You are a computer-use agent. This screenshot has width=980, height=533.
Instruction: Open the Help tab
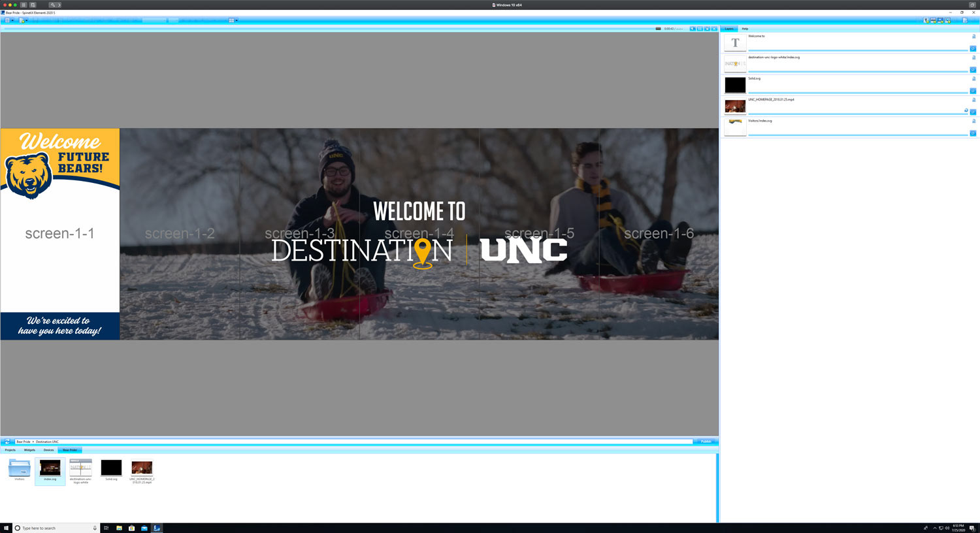point(745,29)
